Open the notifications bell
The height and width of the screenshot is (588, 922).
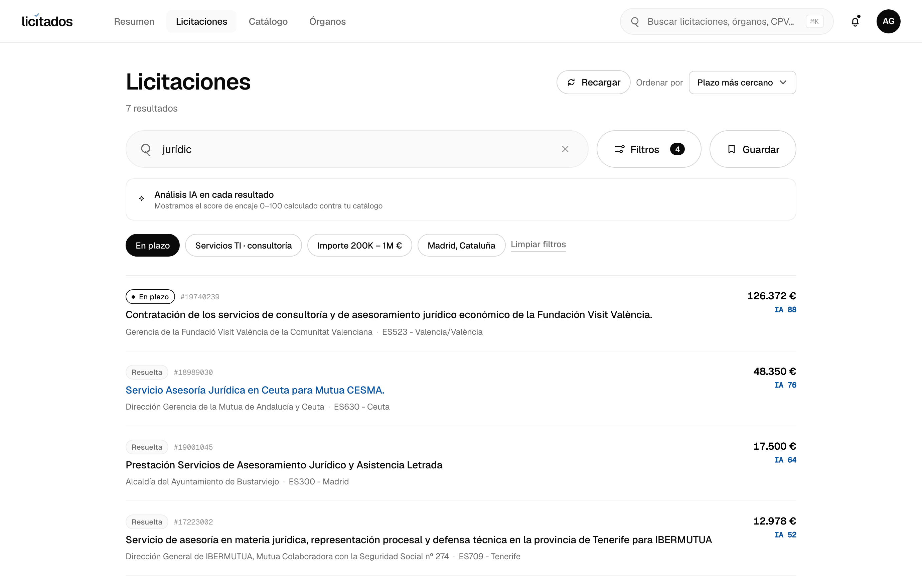[855, 21]
